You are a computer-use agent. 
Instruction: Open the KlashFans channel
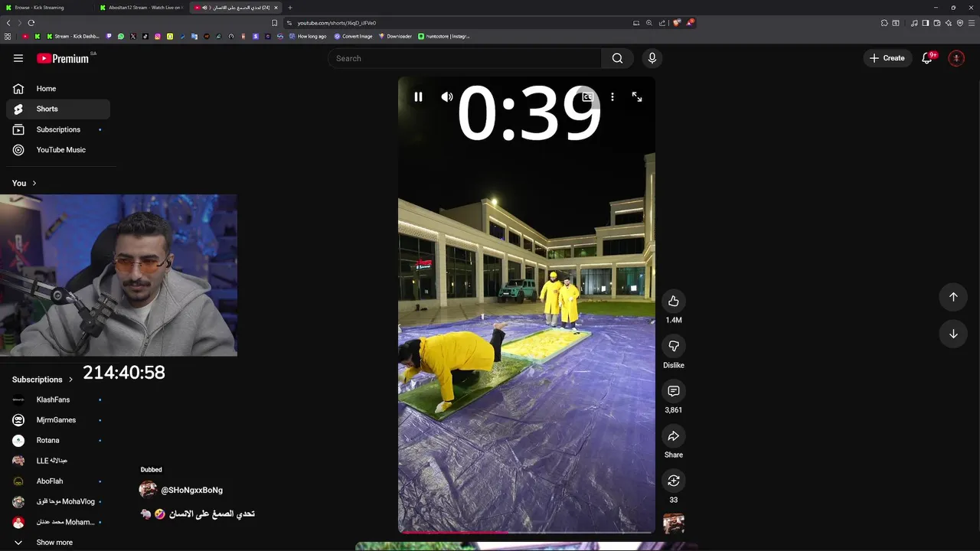[58, 399]
